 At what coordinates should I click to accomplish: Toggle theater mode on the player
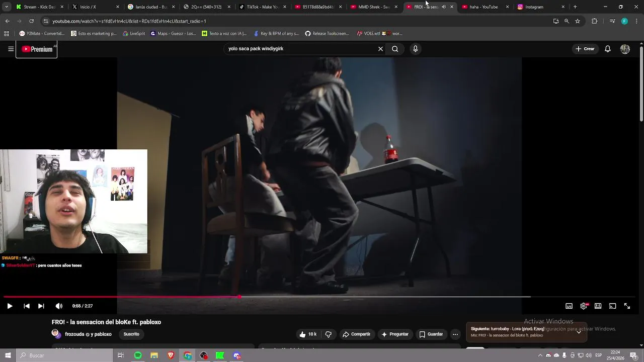click(598, 306)
